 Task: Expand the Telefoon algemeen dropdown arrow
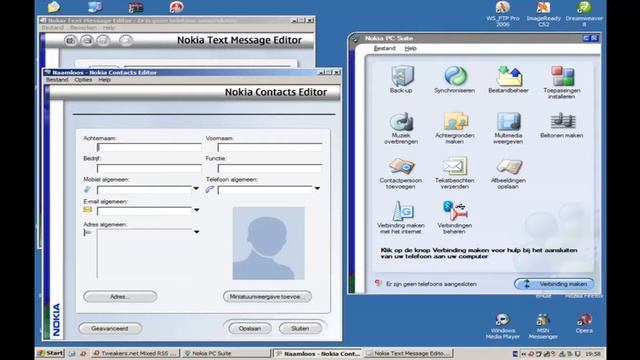click(317, 189)
